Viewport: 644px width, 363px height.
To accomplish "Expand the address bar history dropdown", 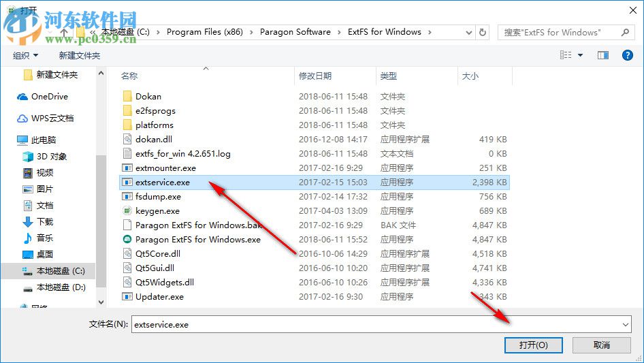I will [x=468, y=32].
